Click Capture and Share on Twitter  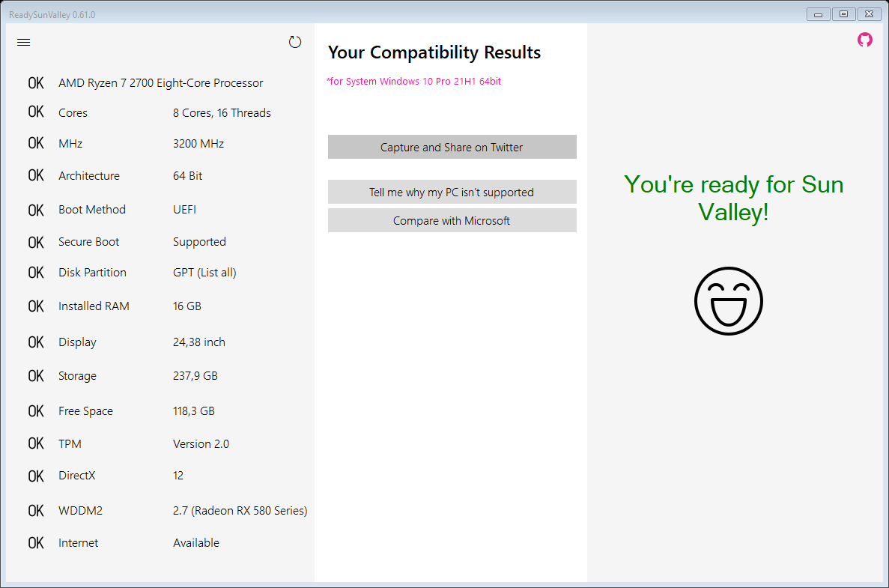(452, 147)
